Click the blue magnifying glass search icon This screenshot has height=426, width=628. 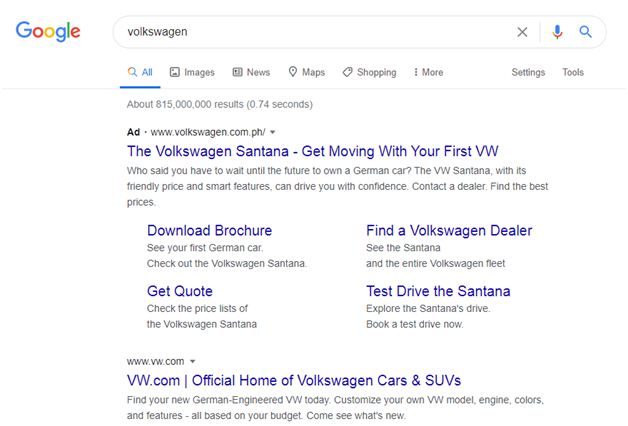pyautogui.click(x=586, y=32)
